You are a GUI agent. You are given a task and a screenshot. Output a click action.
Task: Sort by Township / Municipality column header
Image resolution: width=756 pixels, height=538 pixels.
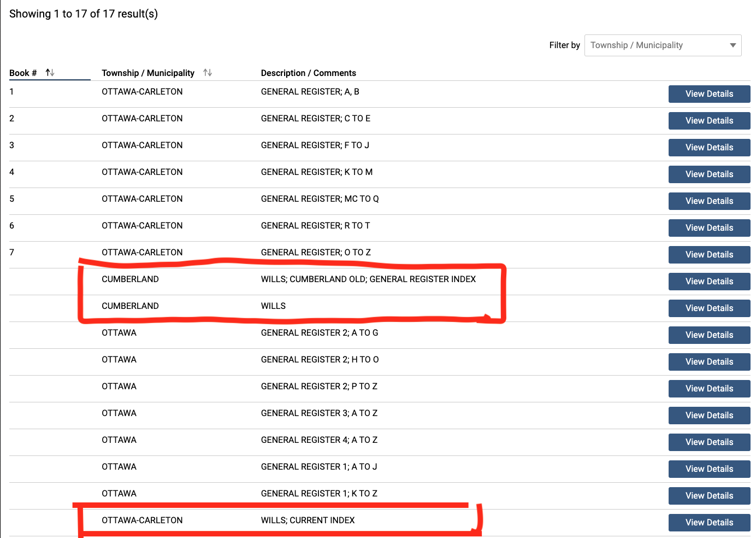click(148, 73)
